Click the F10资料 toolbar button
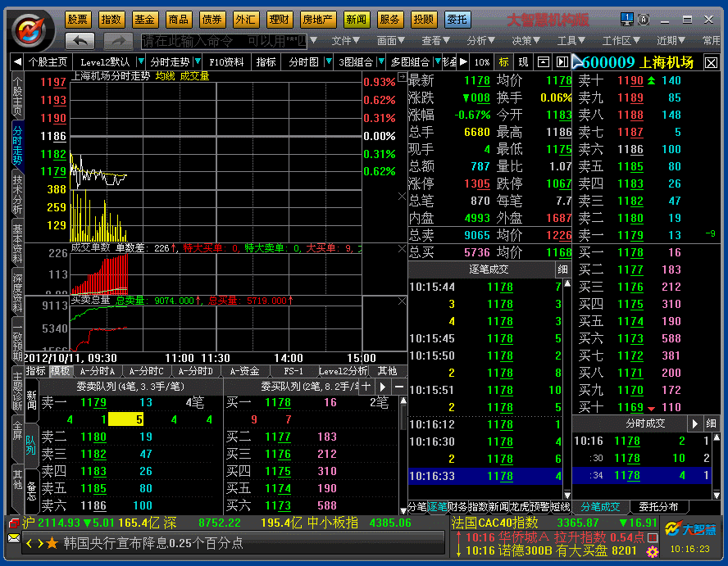The height and width of the screenshot is (566, 728). coord(226,61)
